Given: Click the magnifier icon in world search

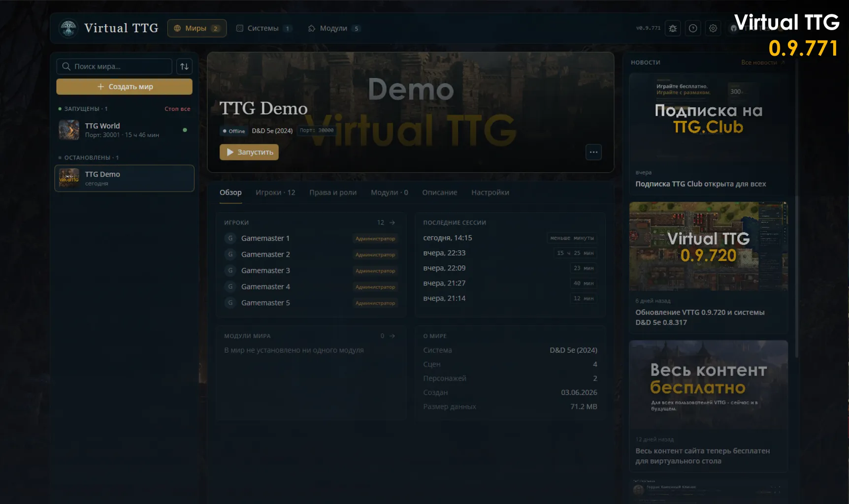Looking at the screenshot, I should click(66, 66).
